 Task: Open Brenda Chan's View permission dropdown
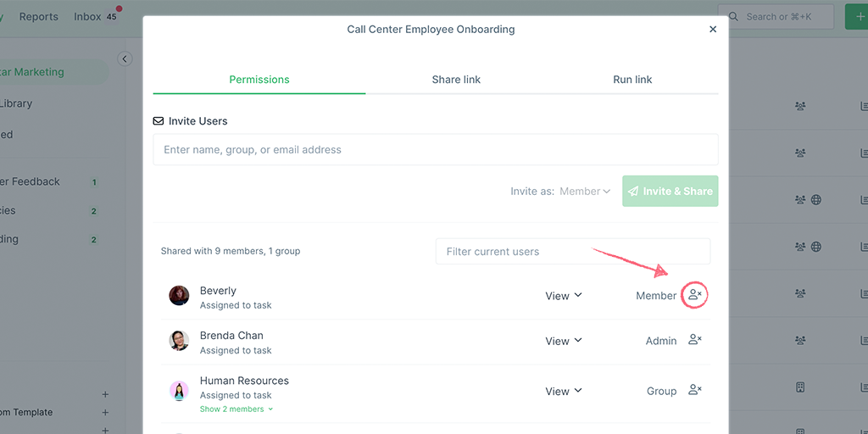pos(564,341)
